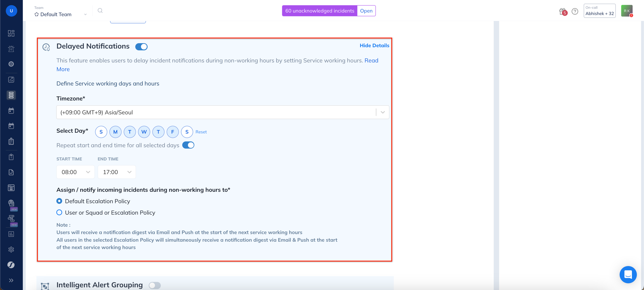Select Default Escalation Policy radio button

(x=59, y=201)
